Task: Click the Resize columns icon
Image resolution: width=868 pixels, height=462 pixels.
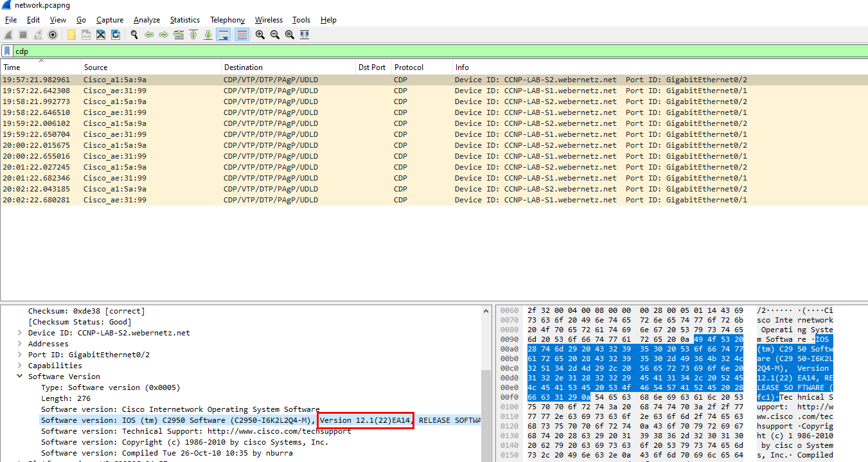Action: click(305, 35)
